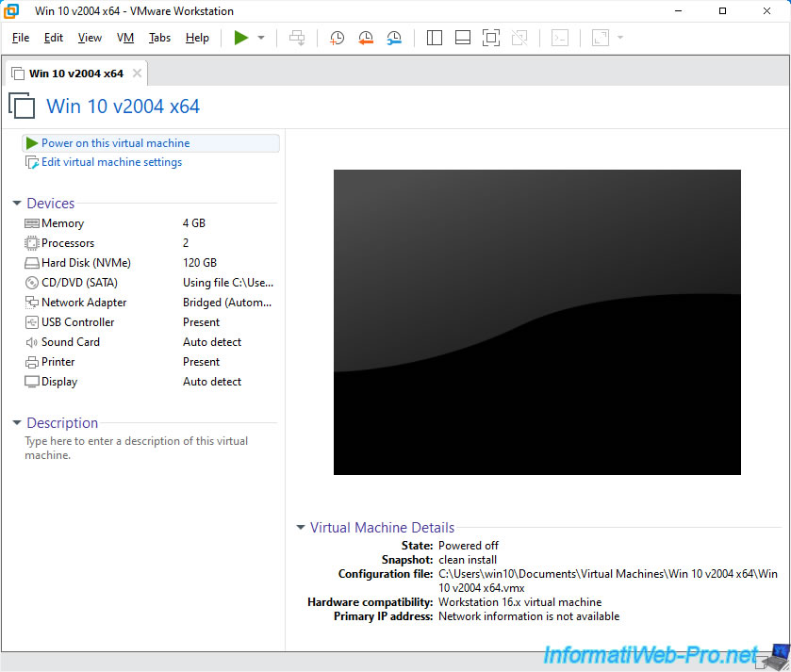The width and height of the screenshot is (791, 672).
Task: Revert to snapshot using the toolbar icon
Action: pyautogui.click(x=366, y=38)
